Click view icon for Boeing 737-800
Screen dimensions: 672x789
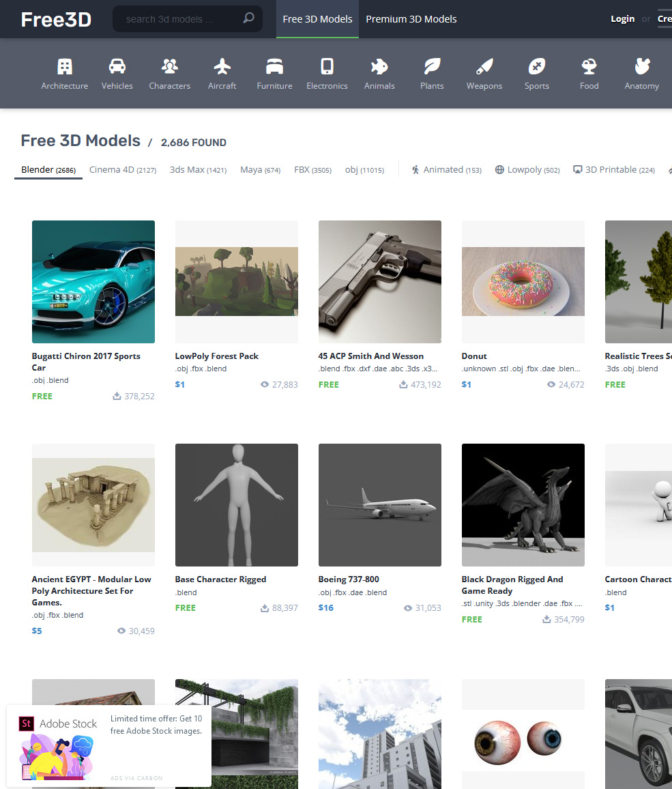[x=408, y=608]
